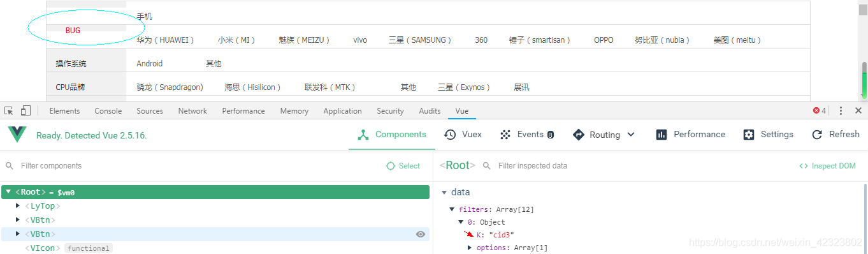868x254 pixels.
Task: Select vivo brand filter
Action: point(360,40)
